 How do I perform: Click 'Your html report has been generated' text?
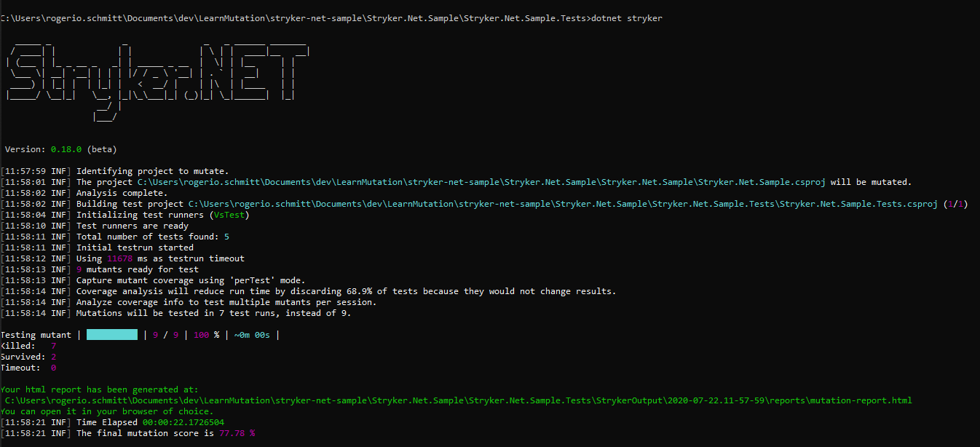(x=99, y=389)
